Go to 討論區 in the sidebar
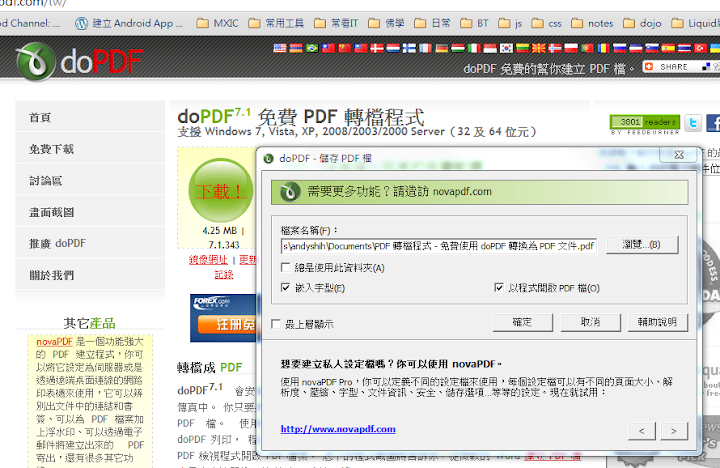 click(90, 181)
